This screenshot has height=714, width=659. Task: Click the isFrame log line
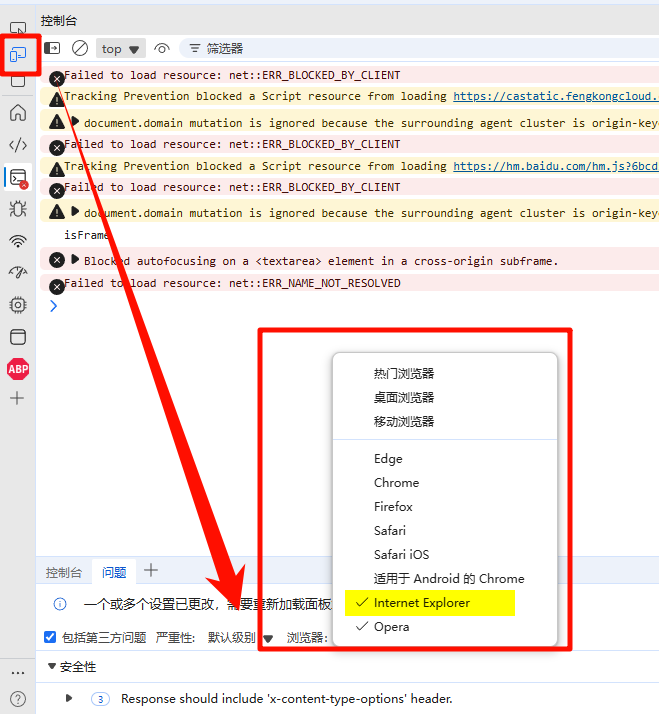coord(86,235)
